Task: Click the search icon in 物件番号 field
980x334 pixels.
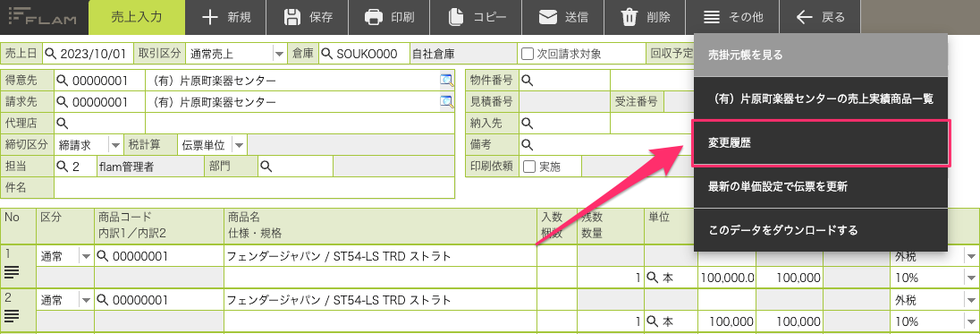Action: pyautogui.click(x=527, y=80)
